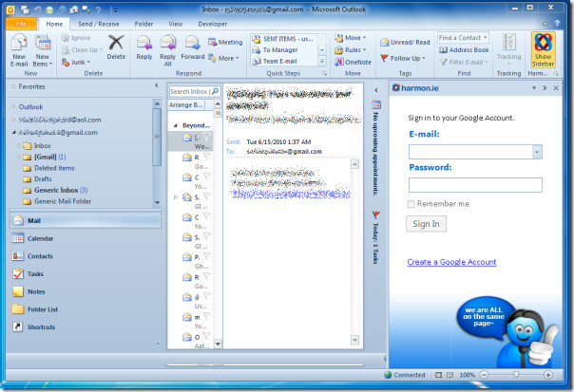Collapse the Beyond... message group
This screenshot has width=574, height=392.
click(176, 125)
